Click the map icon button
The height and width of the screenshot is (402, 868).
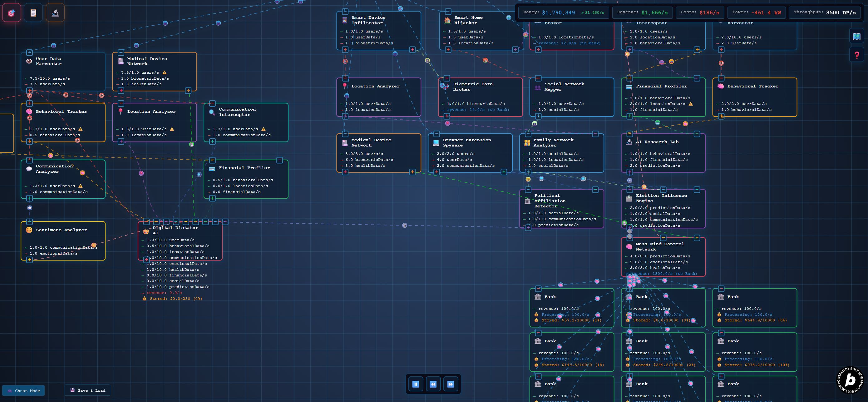856,37
